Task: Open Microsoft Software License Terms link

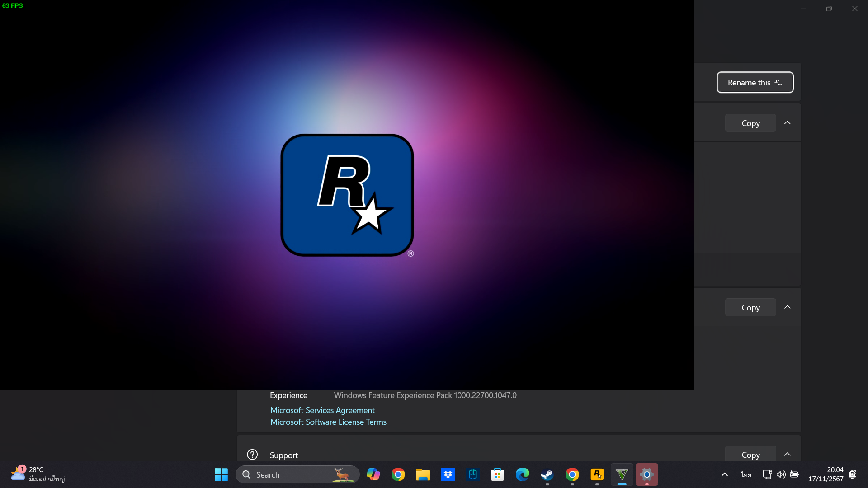Action: tap(328, 422)
